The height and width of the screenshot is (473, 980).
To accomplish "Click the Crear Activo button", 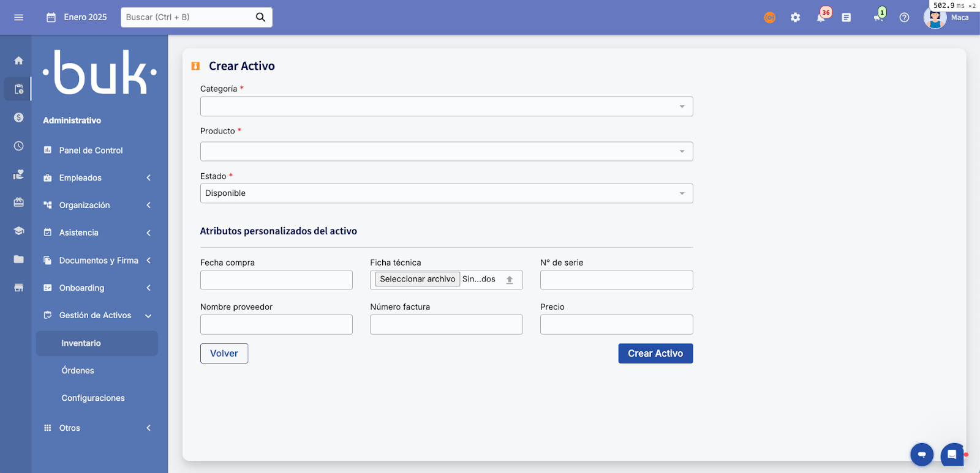I will click(x=655, y=354).
